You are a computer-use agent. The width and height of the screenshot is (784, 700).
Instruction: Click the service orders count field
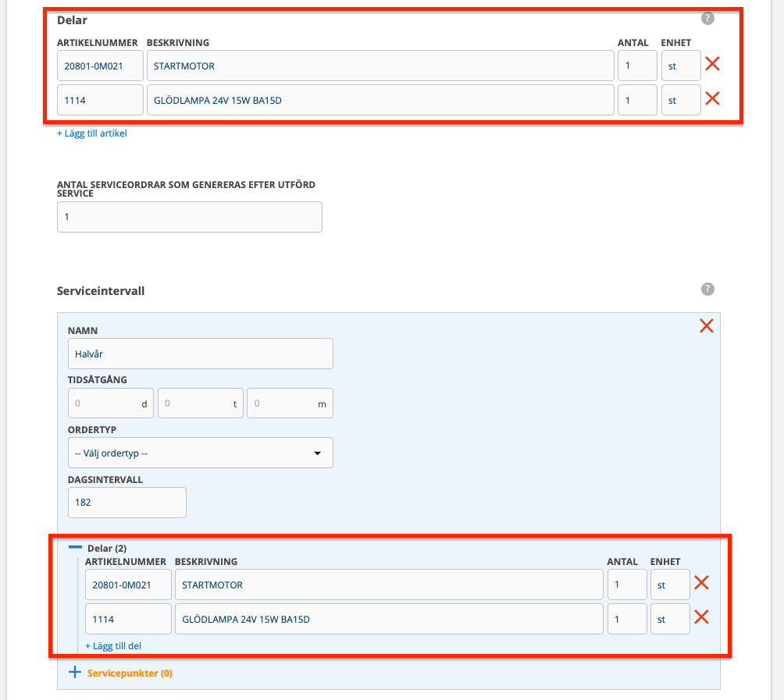(x=189, y=217)
